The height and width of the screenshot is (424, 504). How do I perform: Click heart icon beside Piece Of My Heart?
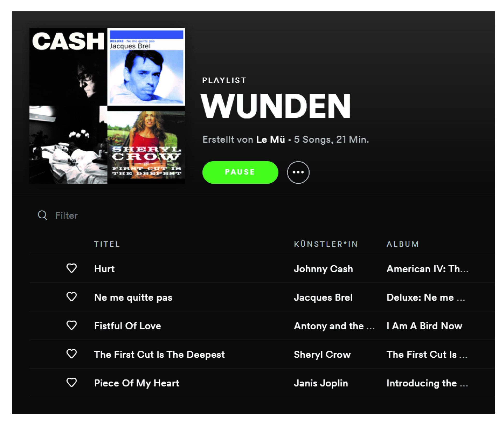72,382
